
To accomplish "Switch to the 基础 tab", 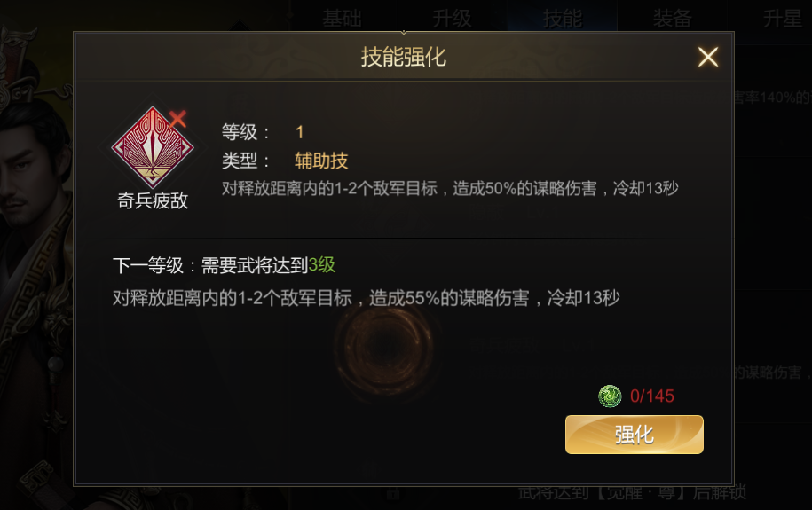I will click(342, 18).
